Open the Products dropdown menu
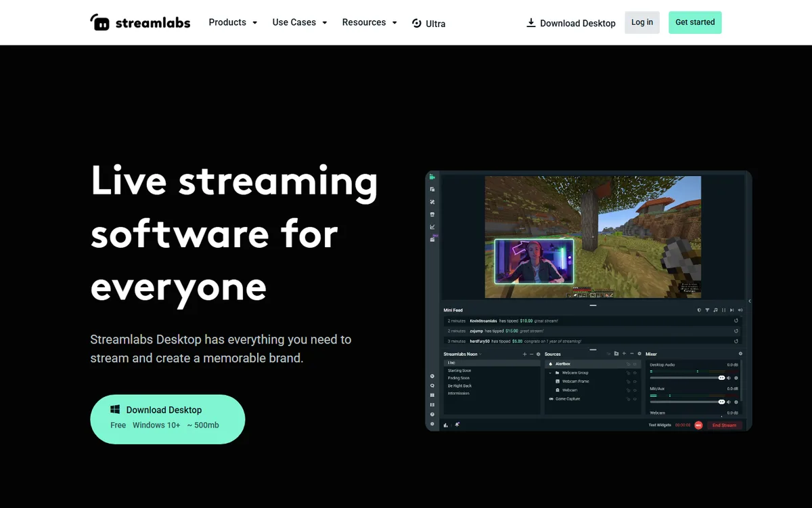The height and width of the screenshot is (508, 812). coord(233,22)
